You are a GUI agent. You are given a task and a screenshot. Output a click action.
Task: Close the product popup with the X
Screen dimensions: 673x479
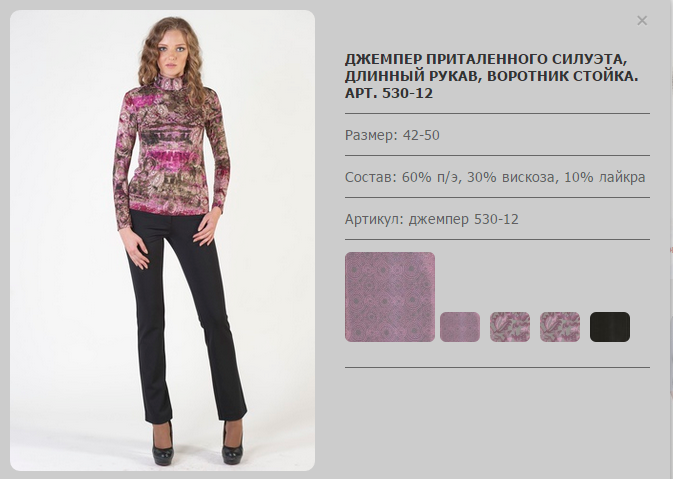(x=642, y=21)
